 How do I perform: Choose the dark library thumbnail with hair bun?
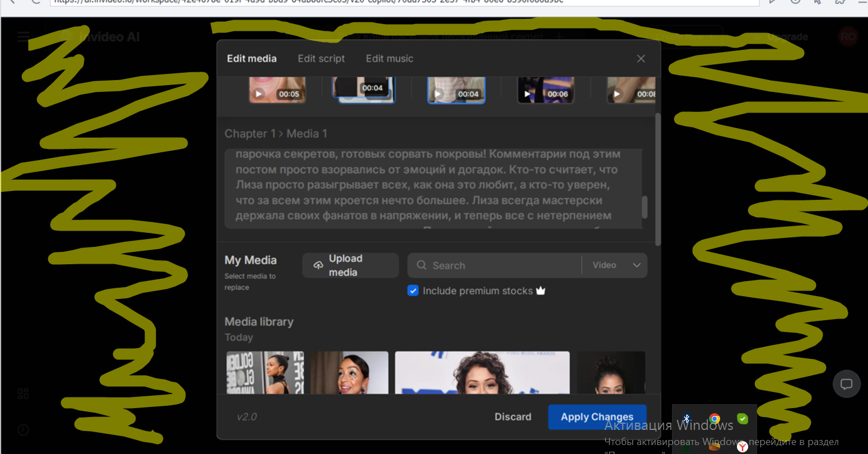point(611,372)
